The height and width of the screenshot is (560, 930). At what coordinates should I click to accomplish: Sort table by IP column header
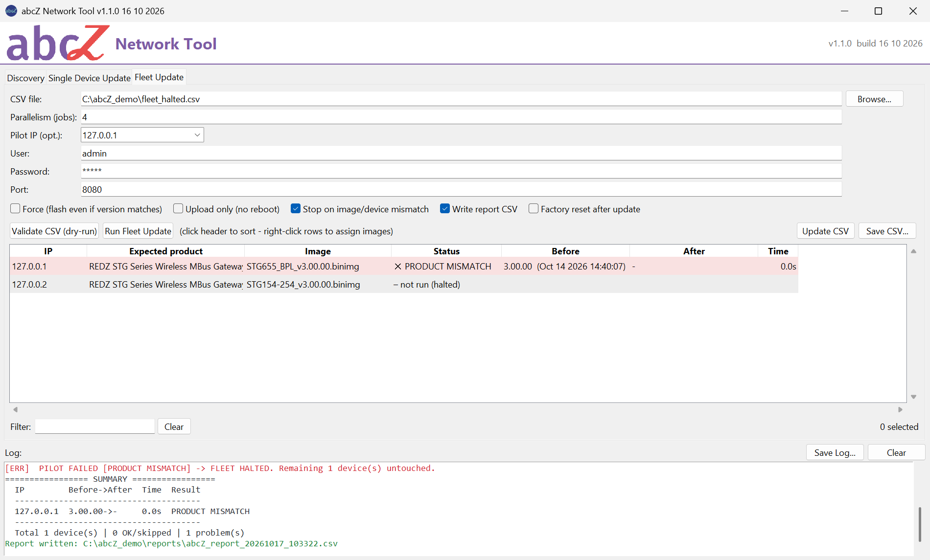(x=48, y=251)
